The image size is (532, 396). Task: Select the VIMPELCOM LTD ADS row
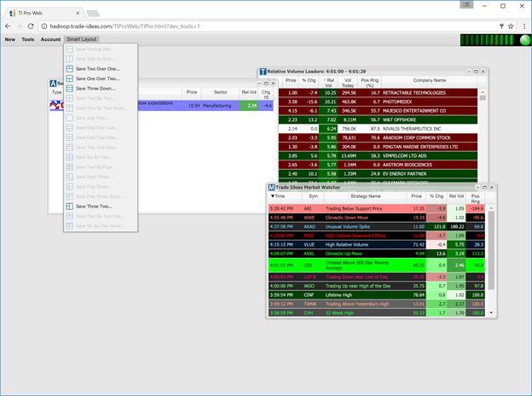click(x=378, y=156)
